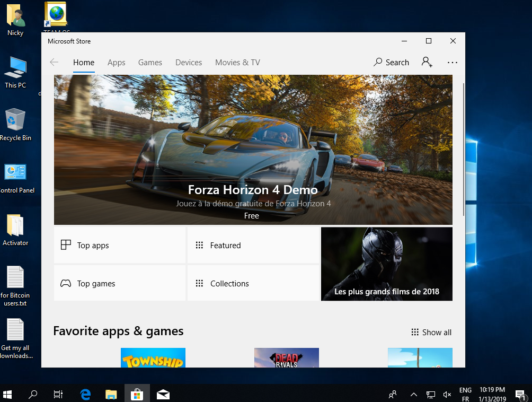Open the People icon in system tray
Viewport: 532px width, 402px height.
point(393,394)
